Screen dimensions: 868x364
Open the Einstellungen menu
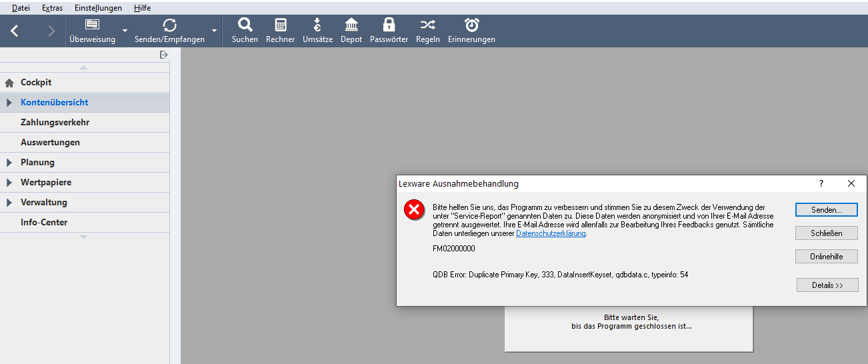98,8
